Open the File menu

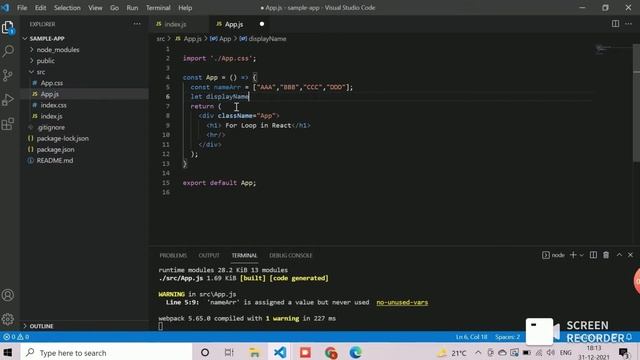22,8
